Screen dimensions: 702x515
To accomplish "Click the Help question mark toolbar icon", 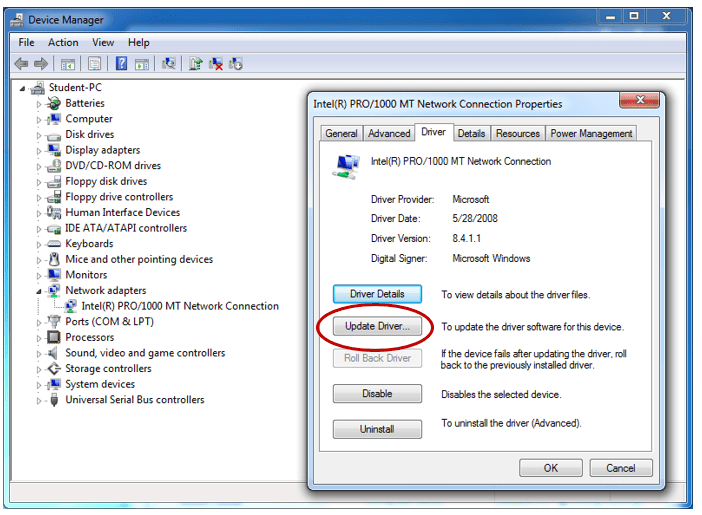I will tap(121, 64).
